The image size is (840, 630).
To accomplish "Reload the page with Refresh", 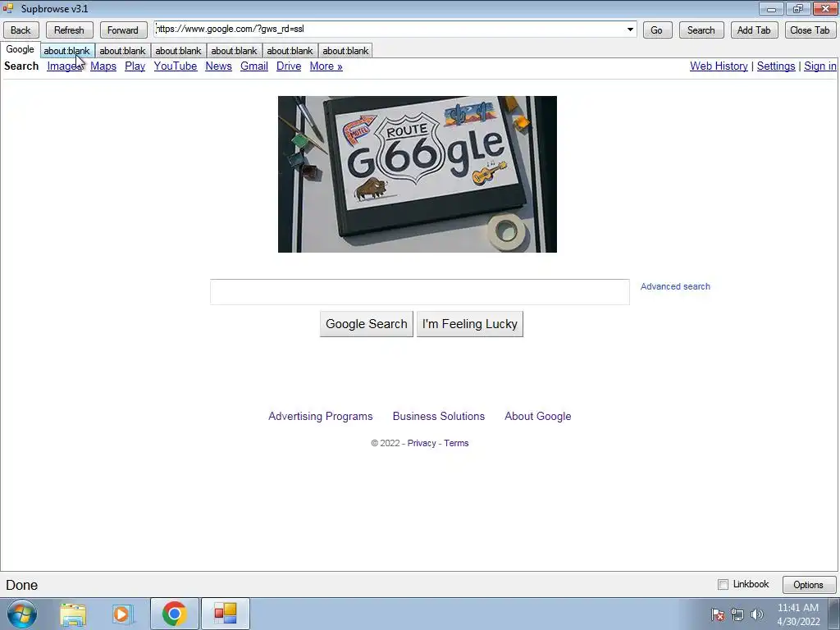I will click(69, 30).
